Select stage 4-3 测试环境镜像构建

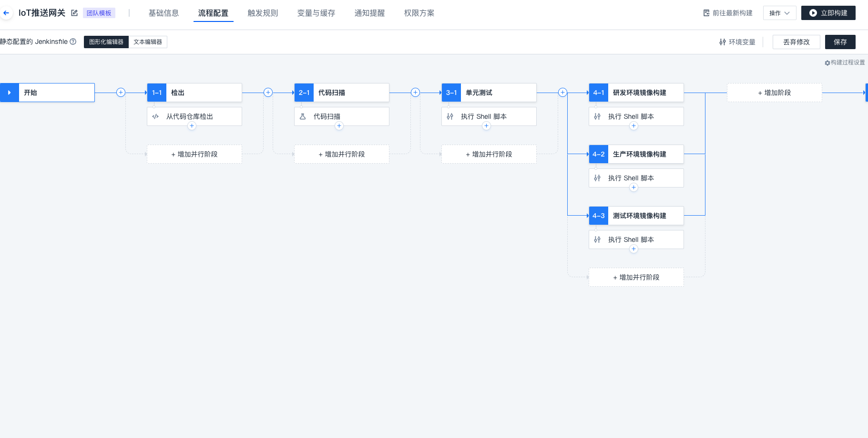pyautogui.click(x=636, y=216)
